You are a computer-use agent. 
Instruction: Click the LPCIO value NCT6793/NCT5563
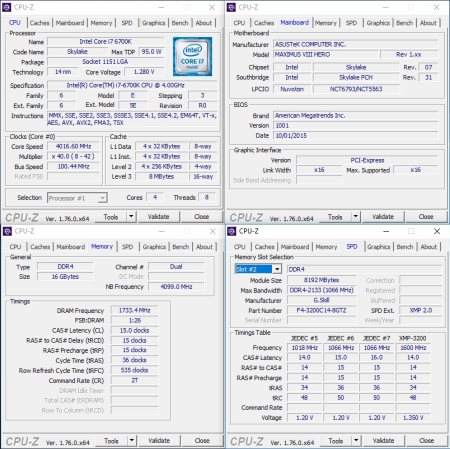(356, 89)
